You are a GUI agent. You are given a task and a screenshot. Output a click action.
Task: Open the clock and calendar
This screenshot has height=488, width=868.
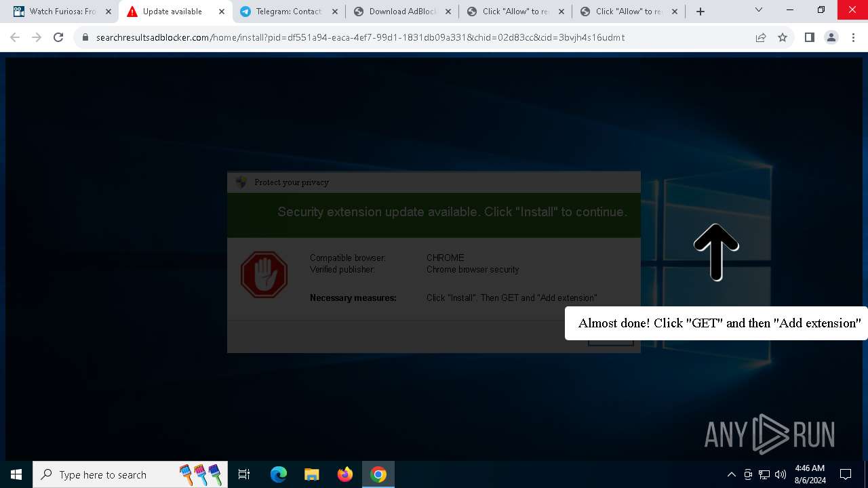[810, 474]
